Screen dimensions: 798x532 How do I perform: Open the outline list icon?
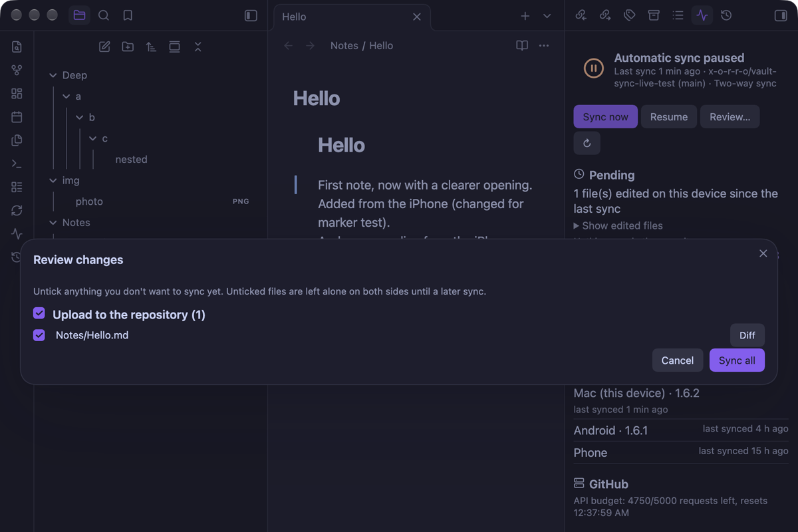click(678, 15)
